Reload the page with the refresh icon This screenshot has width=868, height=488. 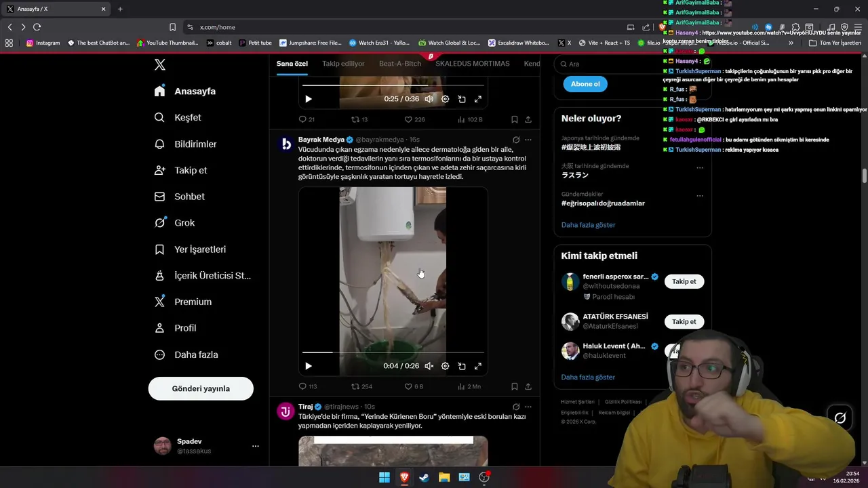(x=37, y=27)
